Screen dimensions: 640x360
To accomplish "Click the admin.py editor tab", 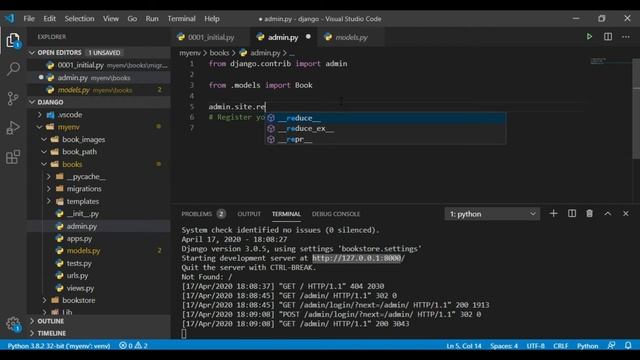I will (283, 37).
